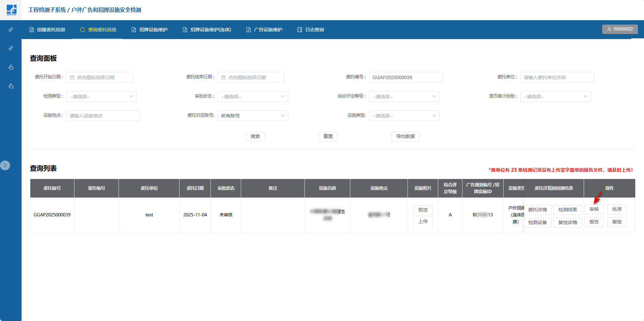Open the calendar for 委托开始日期
This screenshot has width=644, height=321.
pos(72,77)
